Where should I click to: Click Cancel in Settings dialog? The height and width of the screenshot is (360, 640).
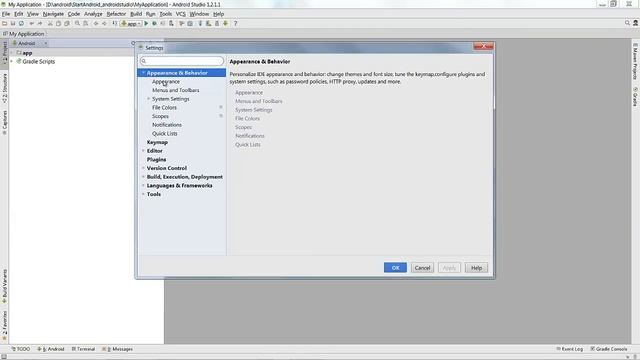click(x=422, y=268)
